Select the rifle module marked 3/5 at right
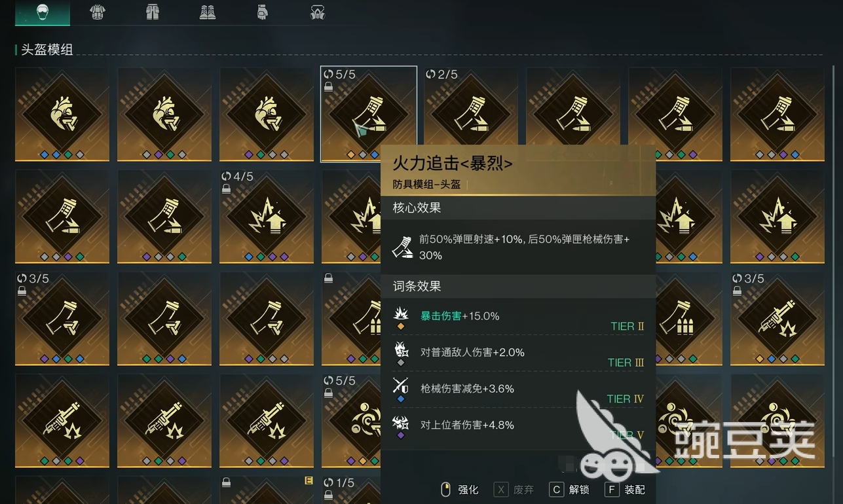This screenshot has width=843, height=504. tap(777, 319)
